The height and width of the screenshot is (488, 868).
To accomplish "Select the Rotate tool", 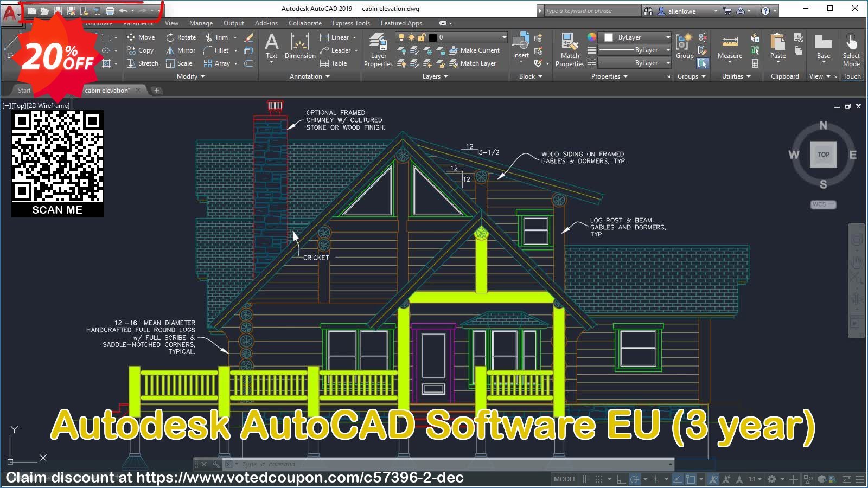I will pos(181,37).
